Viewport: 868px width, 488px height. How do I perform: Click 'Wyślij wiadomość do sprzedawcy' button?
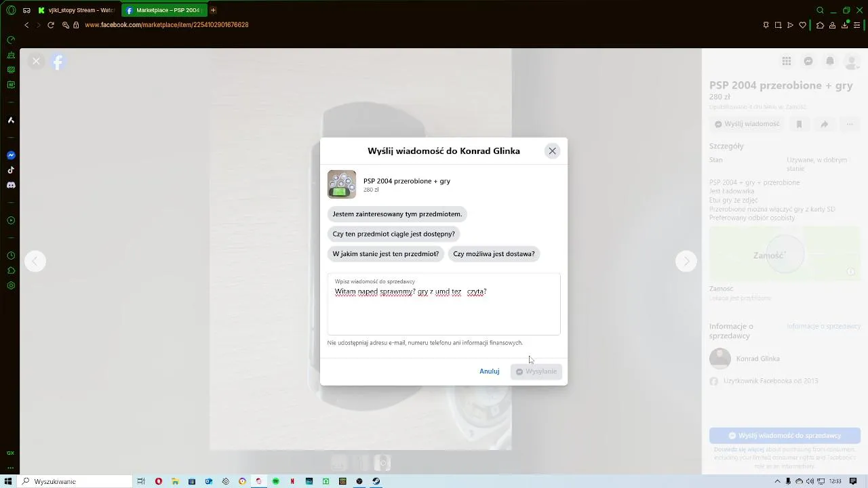point(785,435)
